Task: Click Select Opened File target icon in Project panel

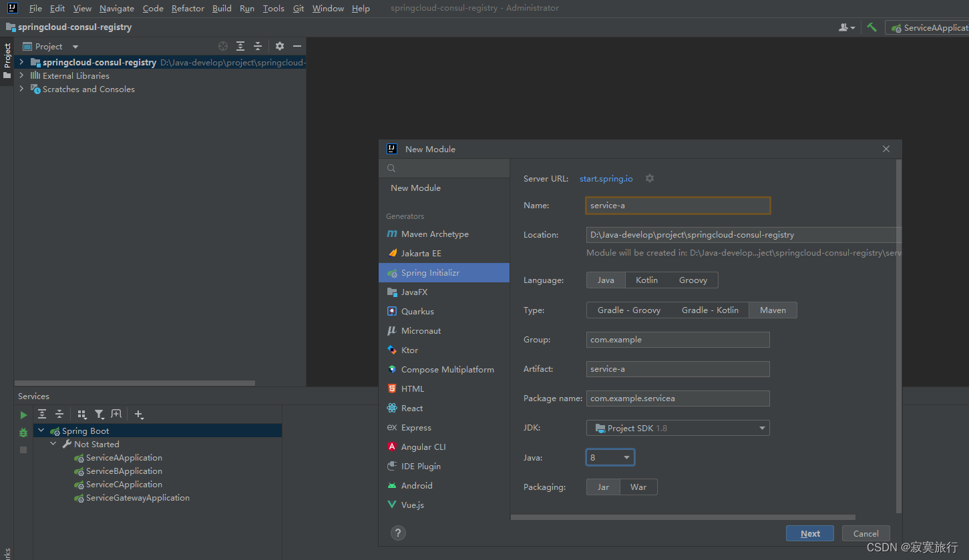Action: click(x=223, y=46)
